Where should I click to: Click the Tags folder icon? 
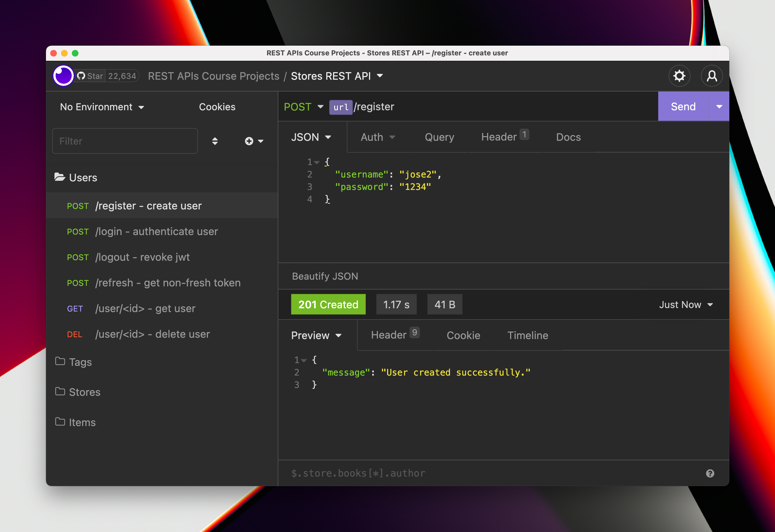60,361
